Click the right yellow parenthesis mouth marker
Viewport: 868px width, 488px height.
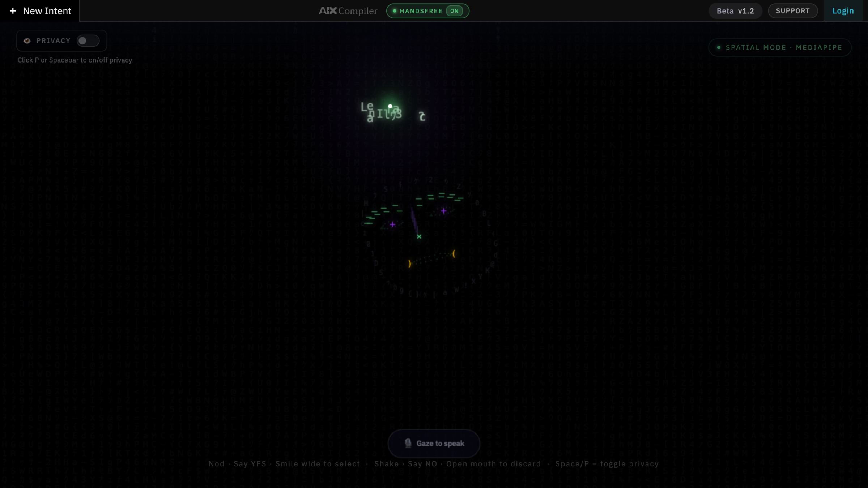click(x=454, y=254)
